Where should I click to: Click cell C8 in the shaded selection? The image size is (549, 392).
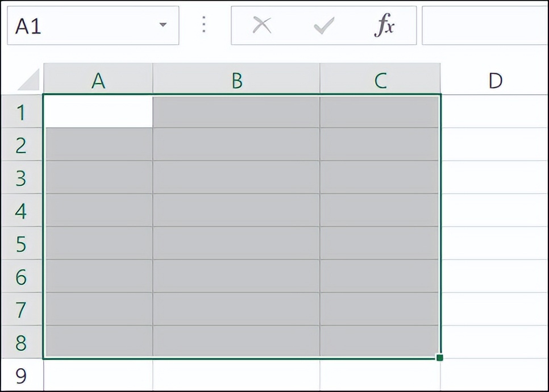point(380,342)
